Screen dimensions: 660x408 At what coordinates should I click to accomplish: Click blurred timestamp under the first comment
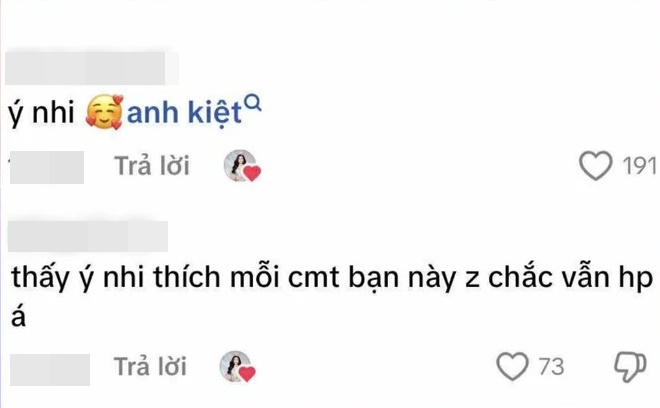point(46,167)
